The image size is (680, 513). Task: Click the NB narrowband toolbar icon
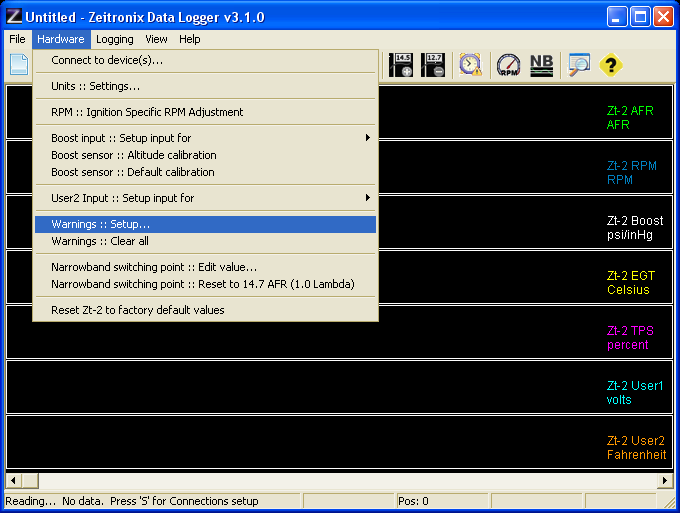[x=541, y=65]
